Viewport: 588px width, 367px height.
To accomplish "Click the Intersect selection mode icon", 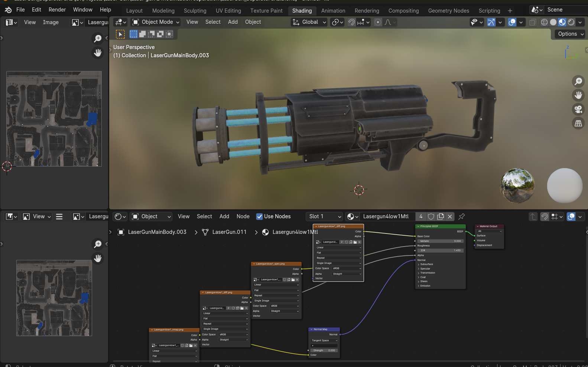I will pos(169,34).
